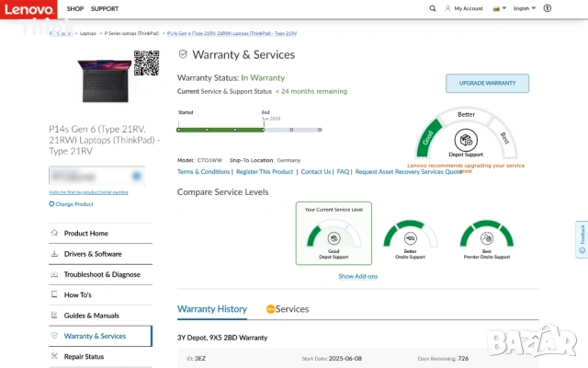Click the How To's book icon
Viewport: 588px width, 368px height.
point(54,294)
